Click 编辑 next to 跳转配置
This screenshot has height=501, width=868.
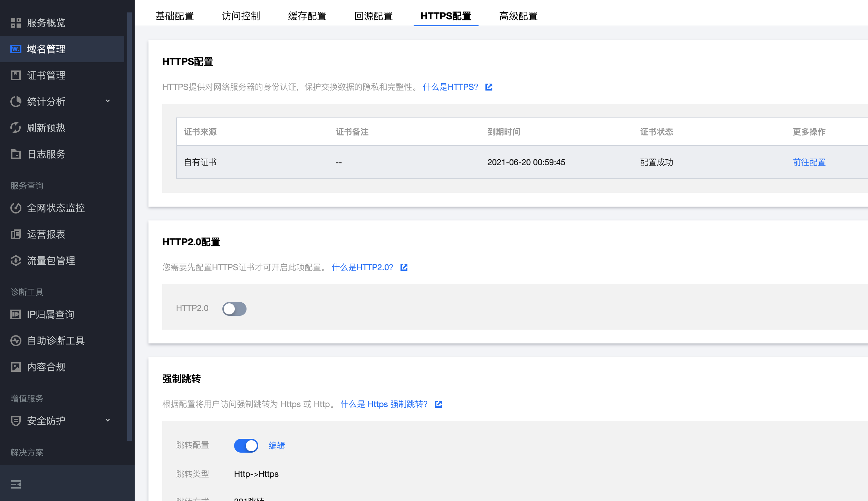coord(277,445)
